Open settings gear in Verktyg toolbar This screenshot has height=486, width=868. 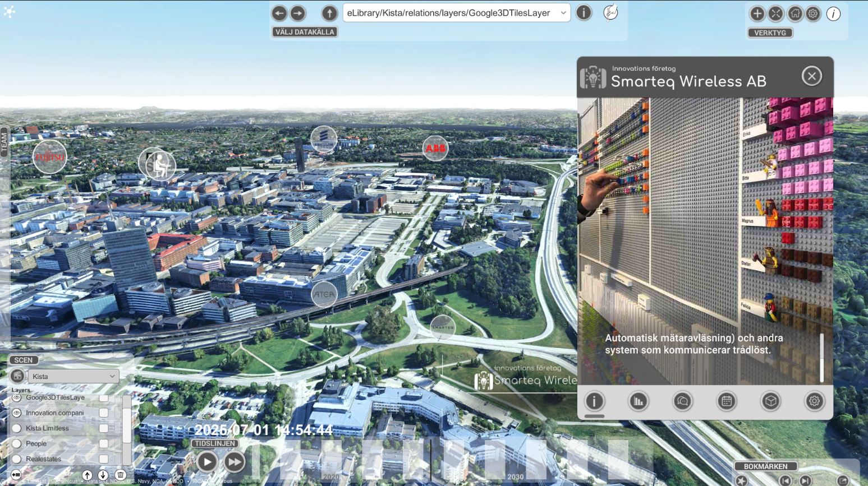click(813, 13)
